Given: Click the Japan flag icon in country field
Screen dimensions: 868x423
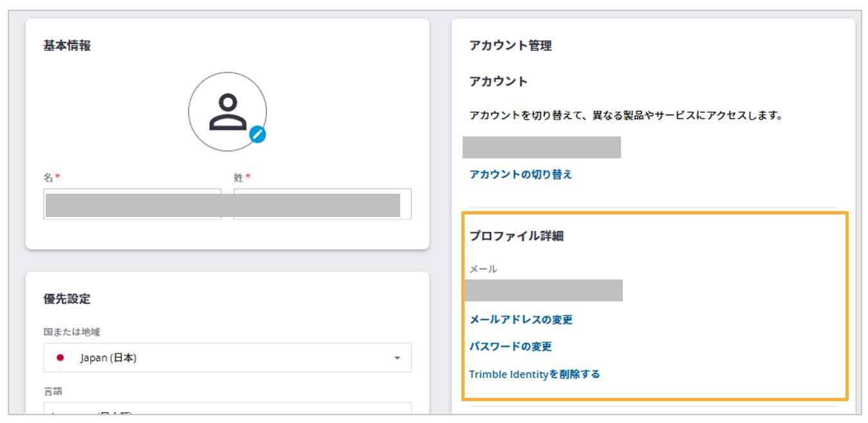Looking at the screenshot, I should pos(60,358).
